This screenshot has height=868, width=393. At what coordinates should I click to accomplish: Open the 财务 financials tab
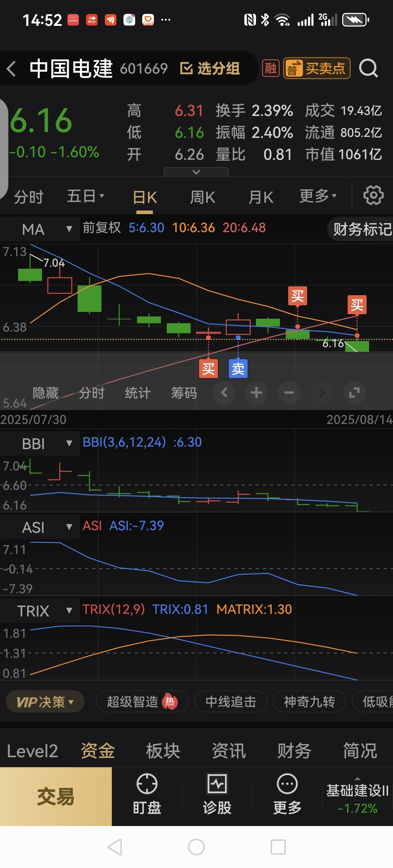294,751
